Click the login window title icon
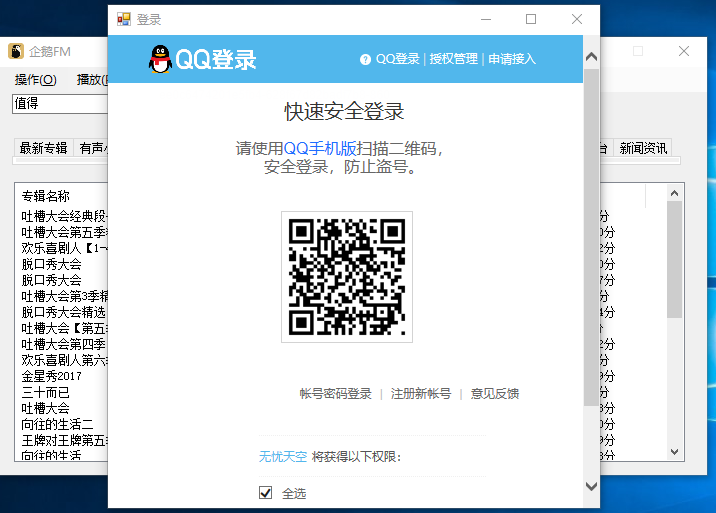Image resolution: width=716 pixels, height=513 pixels. point(123,19)
